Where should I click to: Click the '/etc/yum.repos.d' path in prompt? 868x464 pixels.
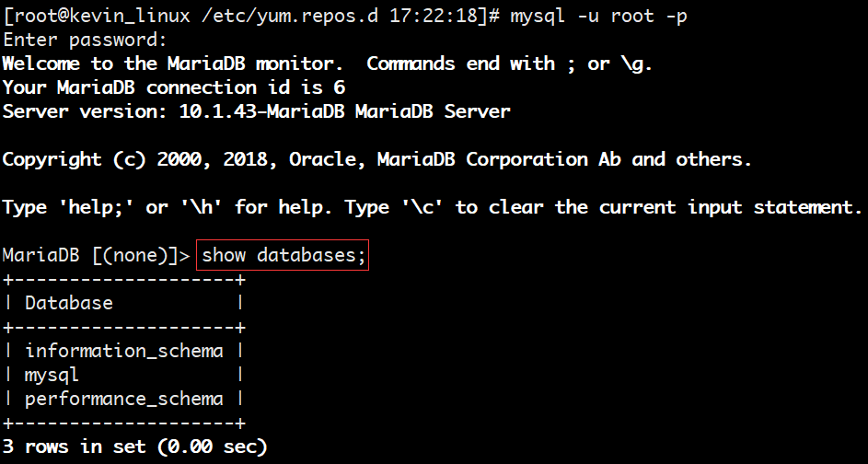pyautogui.click(x=290, y=16)
